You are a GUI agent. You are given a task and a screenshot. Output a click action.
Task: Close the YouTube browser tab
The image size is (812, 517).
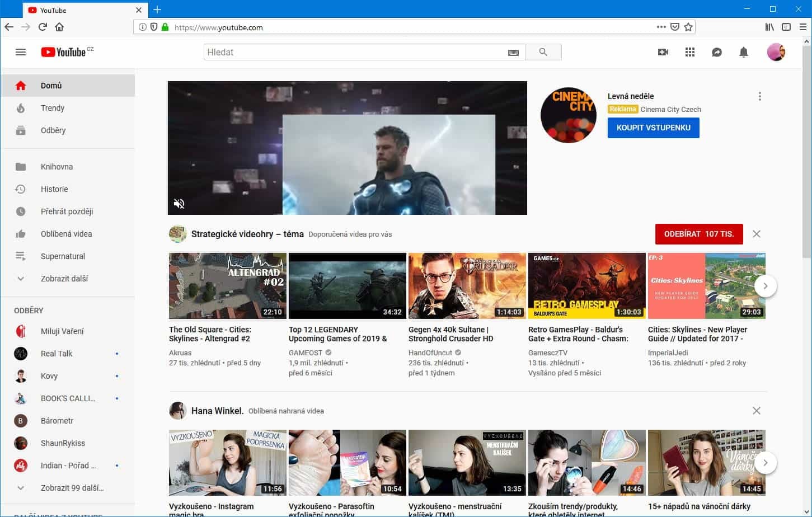pos(139,10)
